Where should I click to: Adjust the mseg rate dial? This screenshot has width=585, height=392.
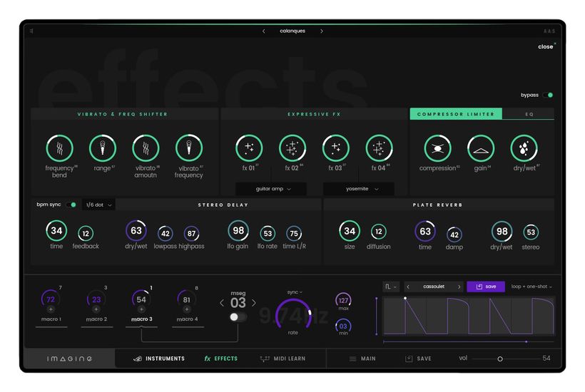point(293,314)
